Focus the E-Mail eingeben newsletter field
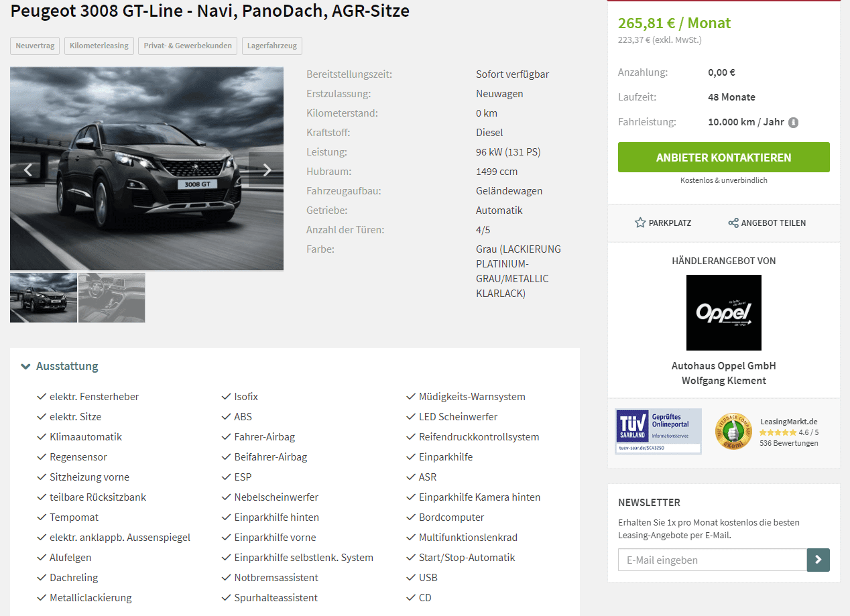 point(713,560)
